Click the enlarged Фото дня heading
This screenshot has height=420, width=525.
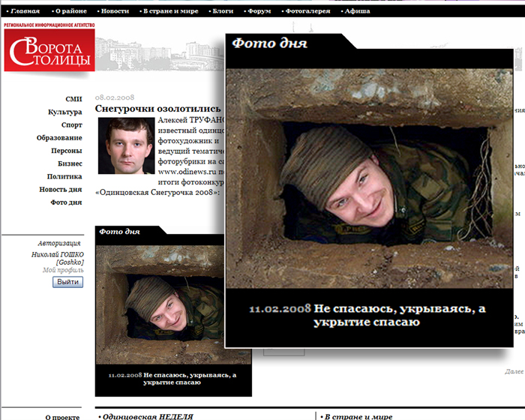coord(269,43)
